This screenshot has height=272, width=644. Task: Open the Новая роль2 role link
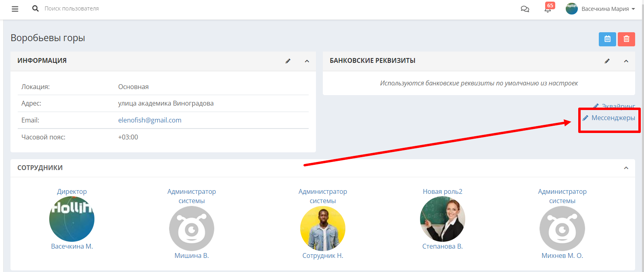(443, 191)
